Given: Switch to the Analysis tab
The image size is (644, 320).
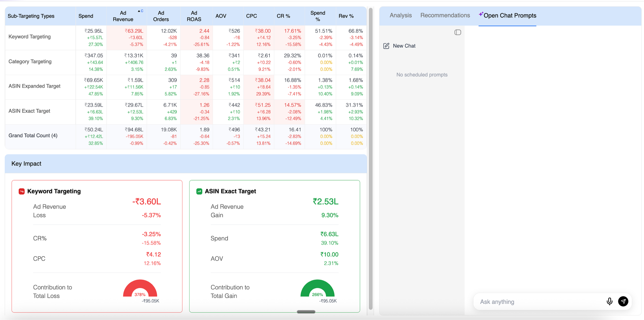Looking at the screenshot, I should 400,15.
